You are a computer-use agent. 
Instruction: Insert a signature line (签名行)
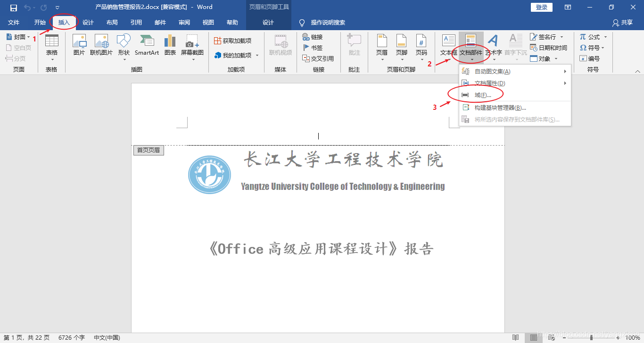547,37
